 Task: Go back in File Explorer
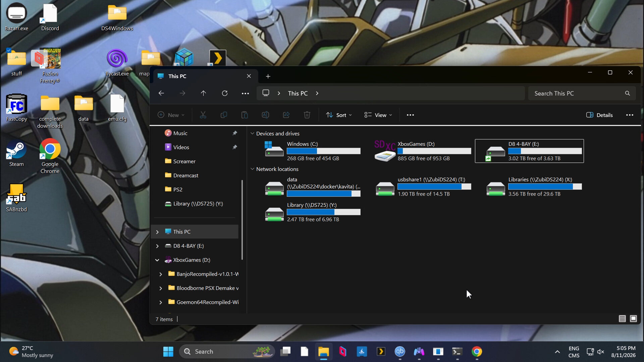pyautogui.click(x=161, y=93)
